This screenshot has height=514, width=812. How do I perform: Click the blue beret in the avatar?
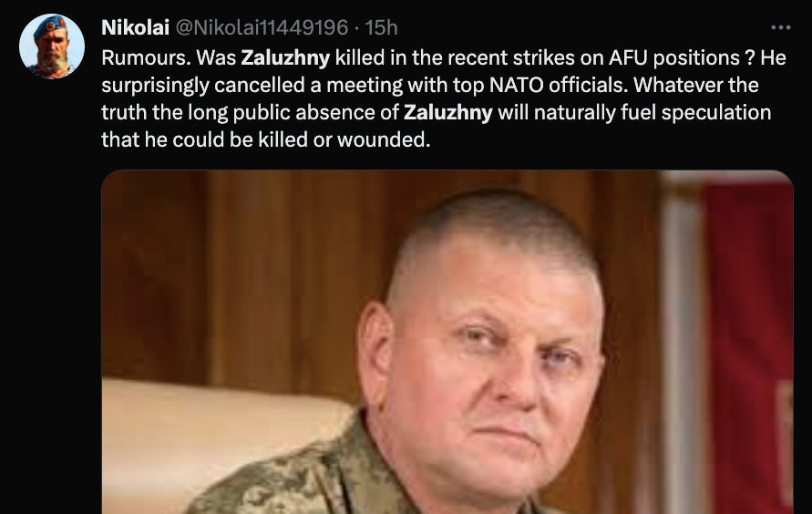(x=50, y=26)
